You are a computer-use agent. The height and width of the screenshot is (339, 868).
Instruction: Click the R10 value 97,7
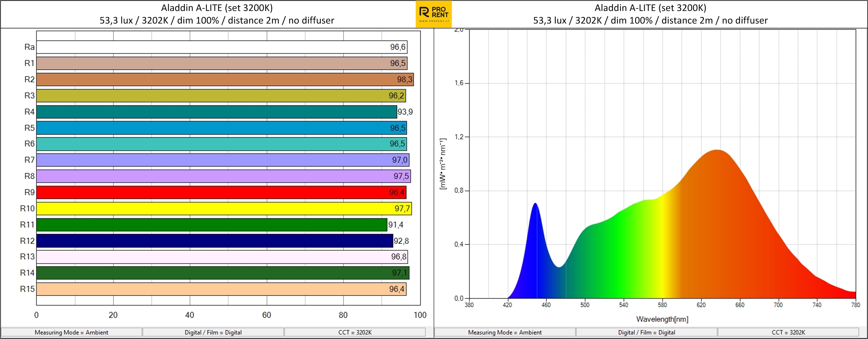402,209
